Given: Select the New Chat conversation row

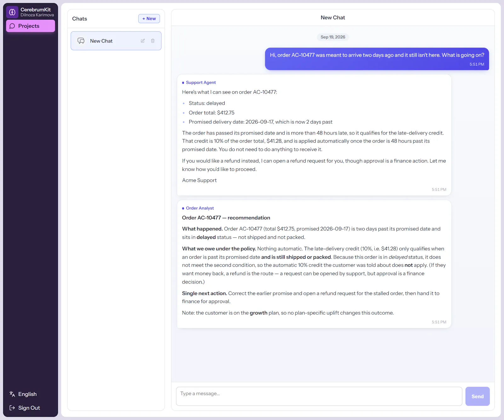Looking at the screenshot, I should (x=116, y=41).
